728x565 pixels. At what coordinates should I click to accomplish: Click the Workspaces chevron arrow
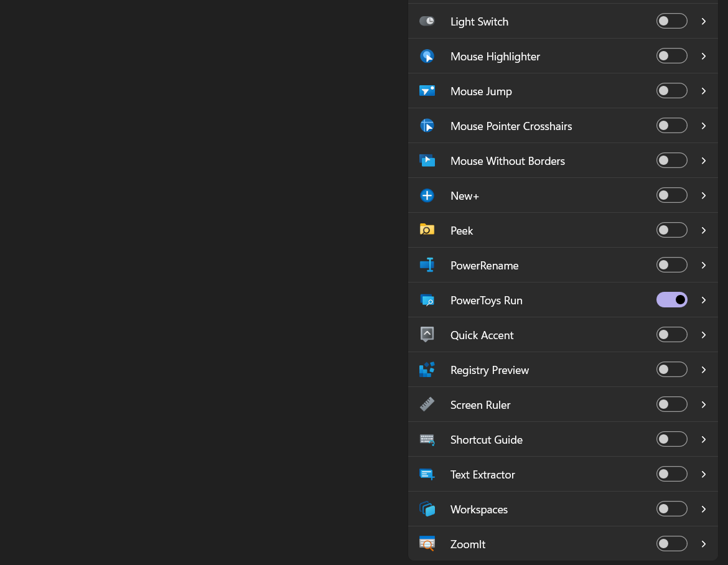[x=703, y=509]
